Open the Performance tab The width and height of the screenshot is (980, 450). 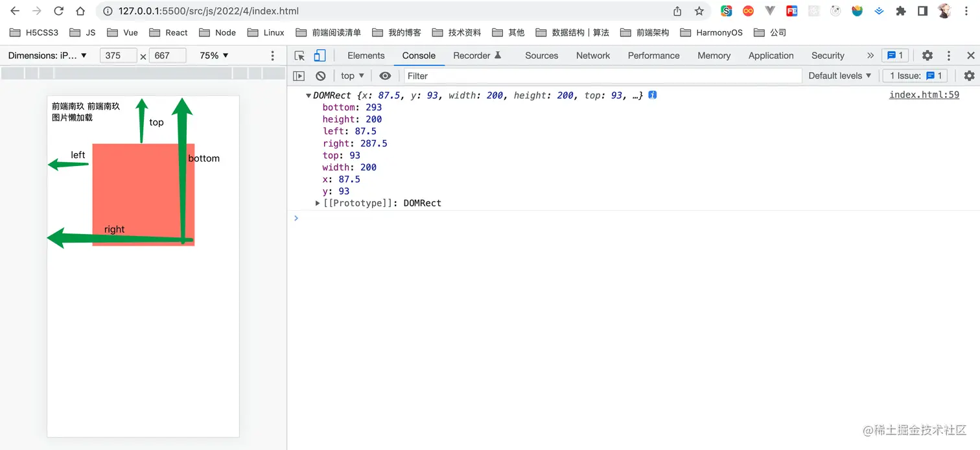pos(653,56)
